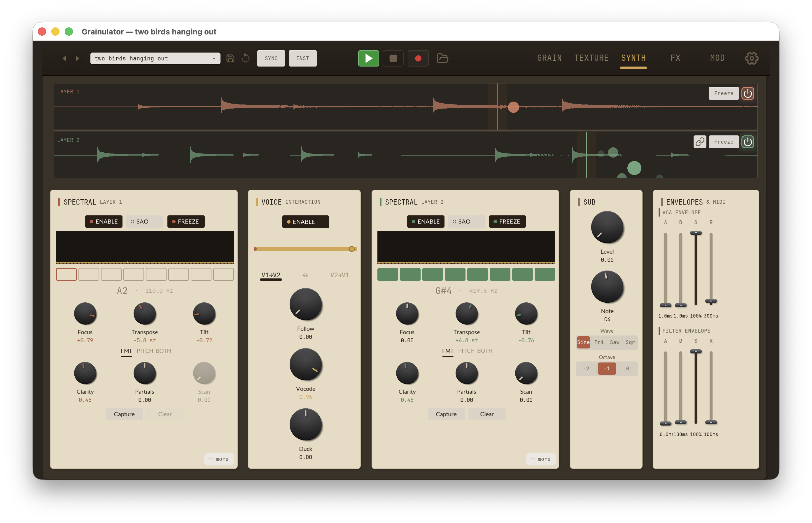Start recording with the red record button
The width and height of the screenshot is (812, 523).
coord(418,58)
